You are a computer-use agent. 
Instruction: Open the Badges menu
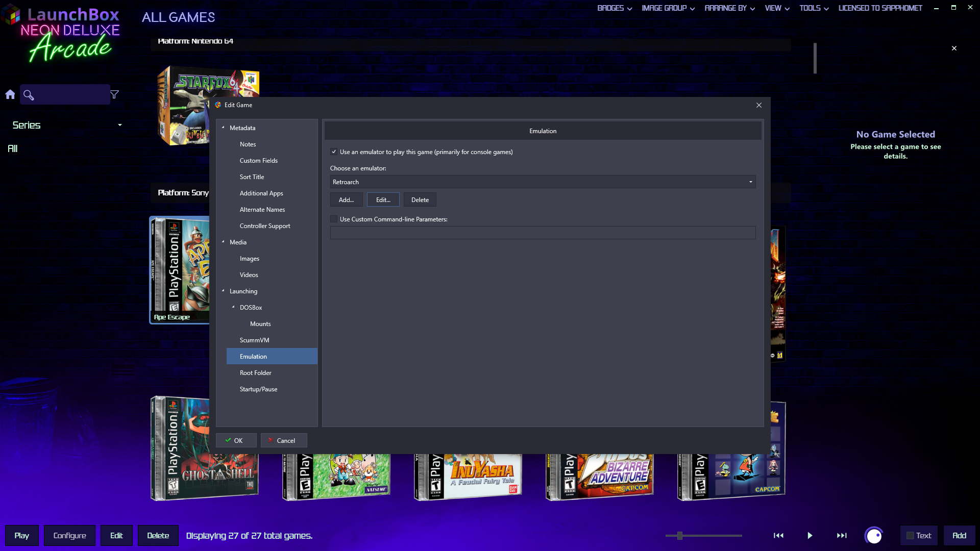point(615,8)
